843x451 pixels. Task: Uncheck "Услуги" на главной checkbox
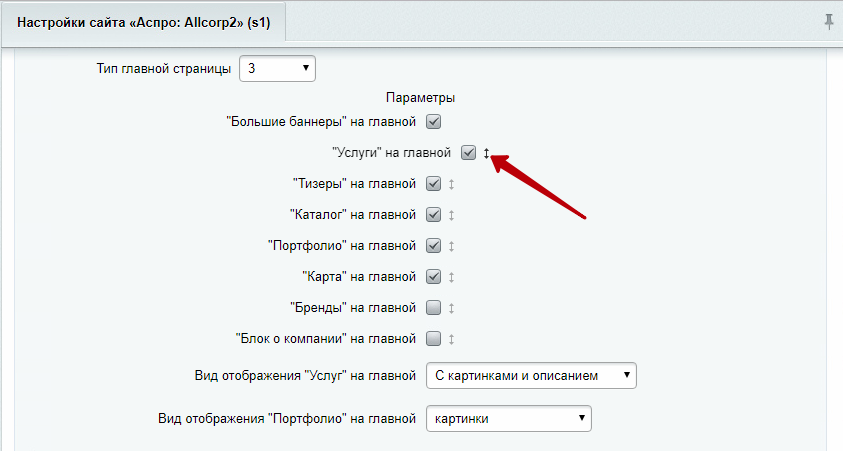click(x=468, y=153)
